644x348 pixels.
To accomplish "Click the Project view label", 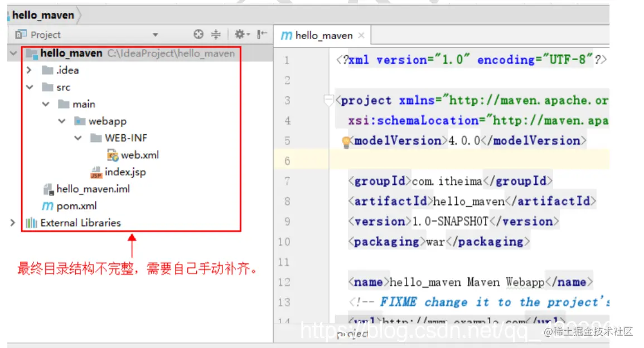I will coord(46,35).
